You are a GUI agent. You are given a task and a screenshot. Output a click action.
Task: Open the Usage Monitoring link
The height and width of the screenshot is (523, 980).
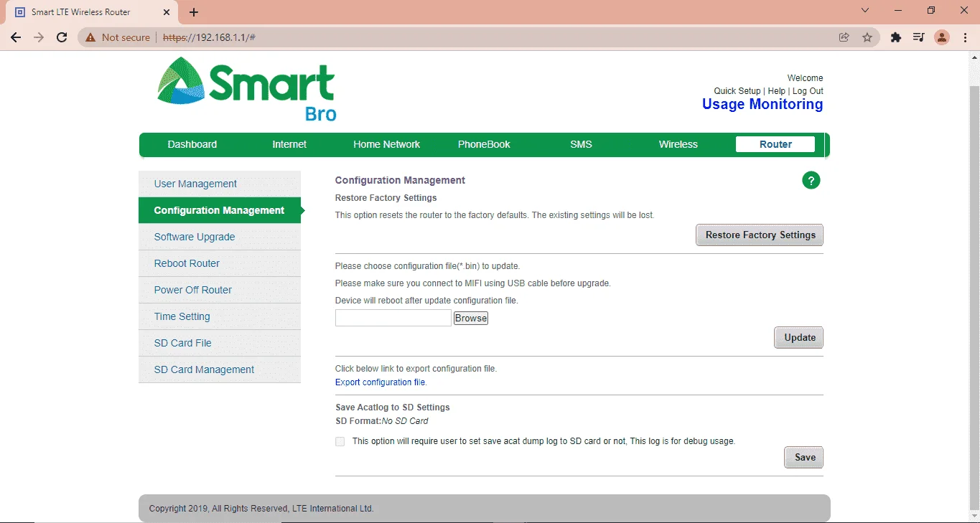point(762,104)
